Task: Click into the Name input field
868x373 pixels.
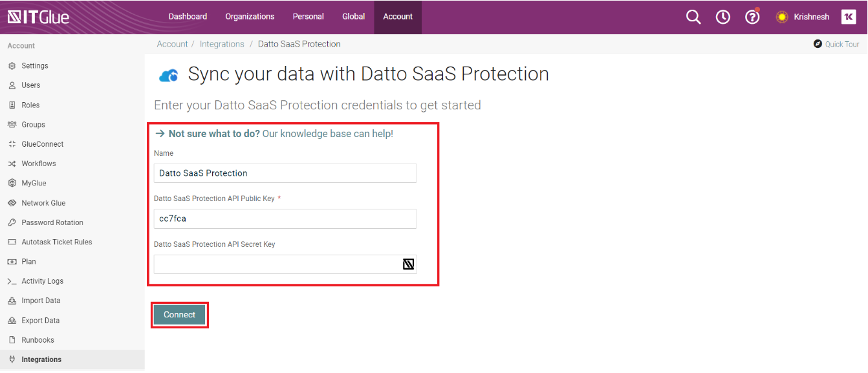Action: coord(285,173)
